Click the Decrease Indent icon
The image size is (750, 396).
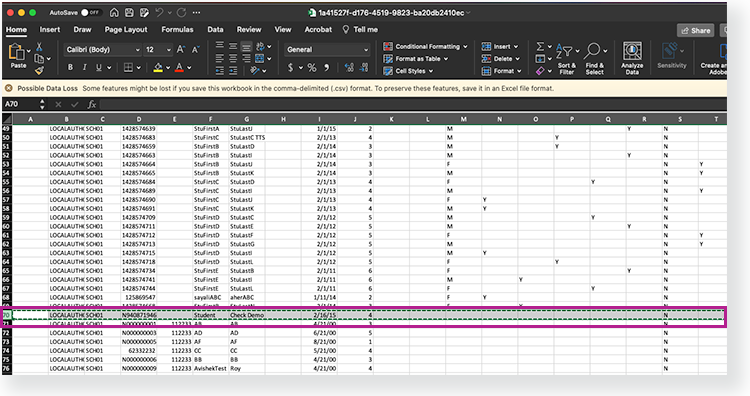click(220, 70)
